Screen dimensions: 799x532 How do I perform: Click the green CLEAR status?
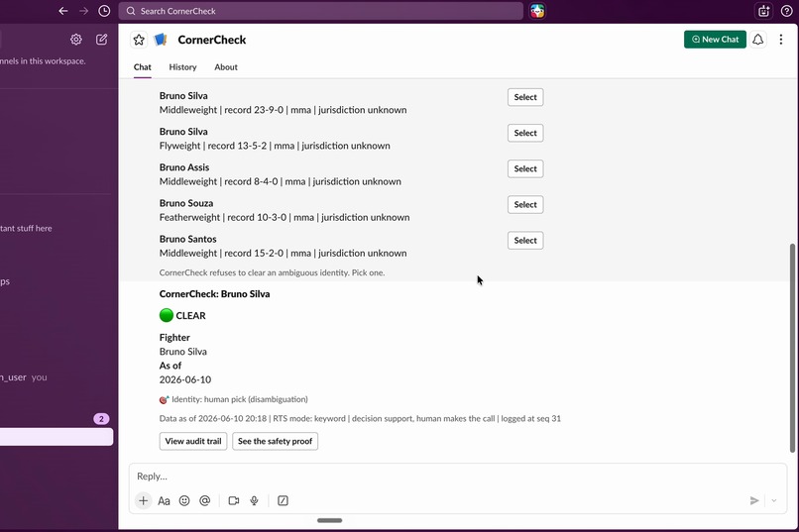(182, 316)
